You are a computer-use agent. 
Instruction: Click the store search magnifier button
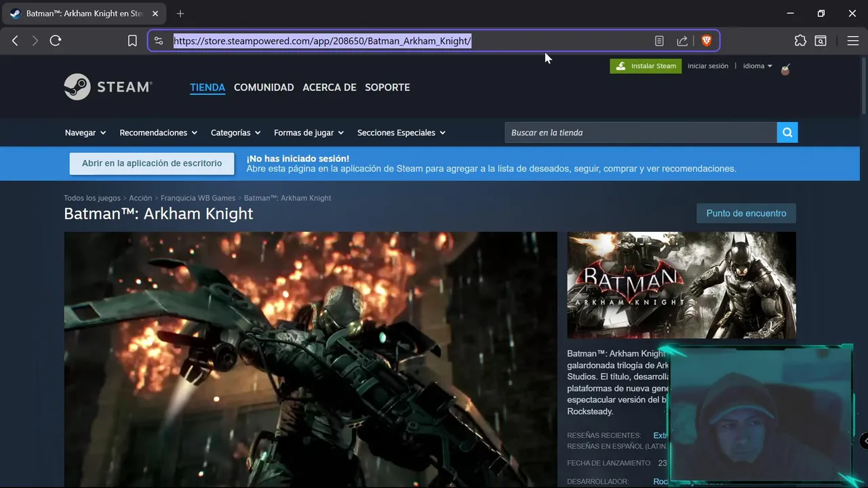[787, 132]
